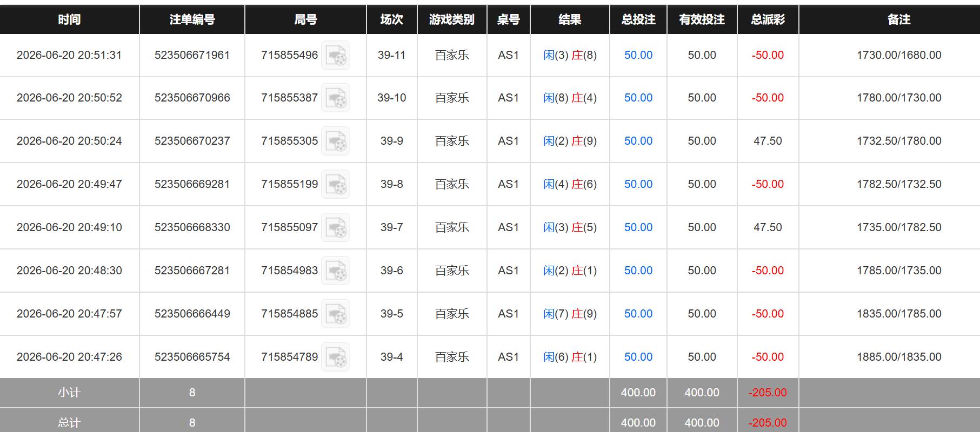Screen dimensions: 980x432
Task: Click session cell 39-4
Action: [x=392, y=357]
